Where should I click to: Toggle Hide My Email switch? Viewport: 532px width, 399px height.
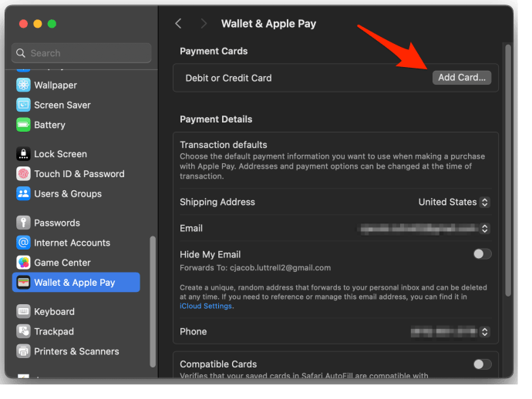[x=483, y=254]
